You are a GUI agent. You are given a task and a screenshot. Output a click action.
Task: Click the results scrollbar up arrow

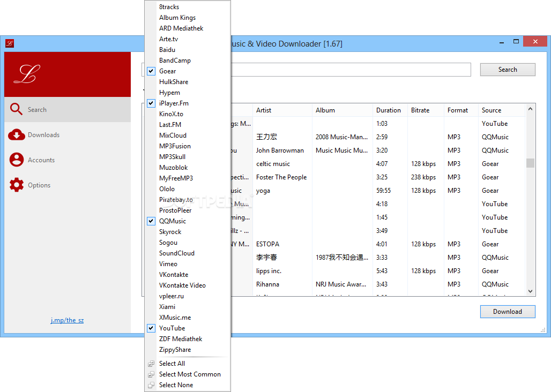point(530,109)
